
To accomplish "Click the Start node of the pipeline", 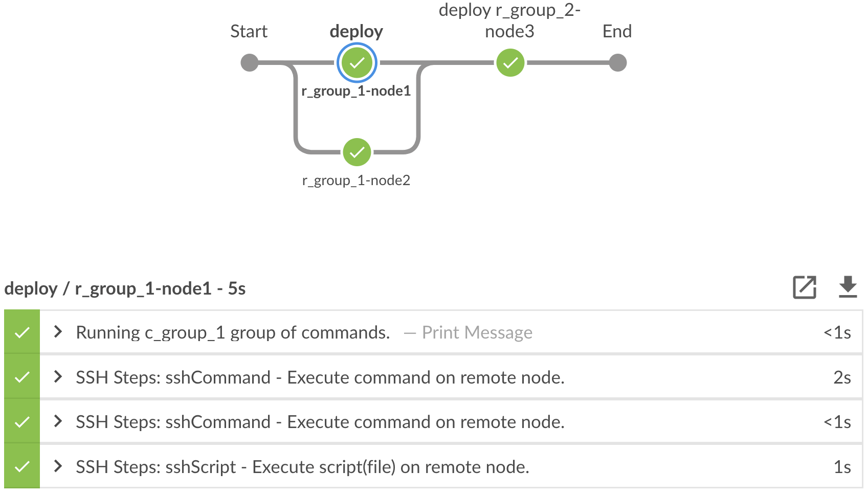I will coord(249,62).
